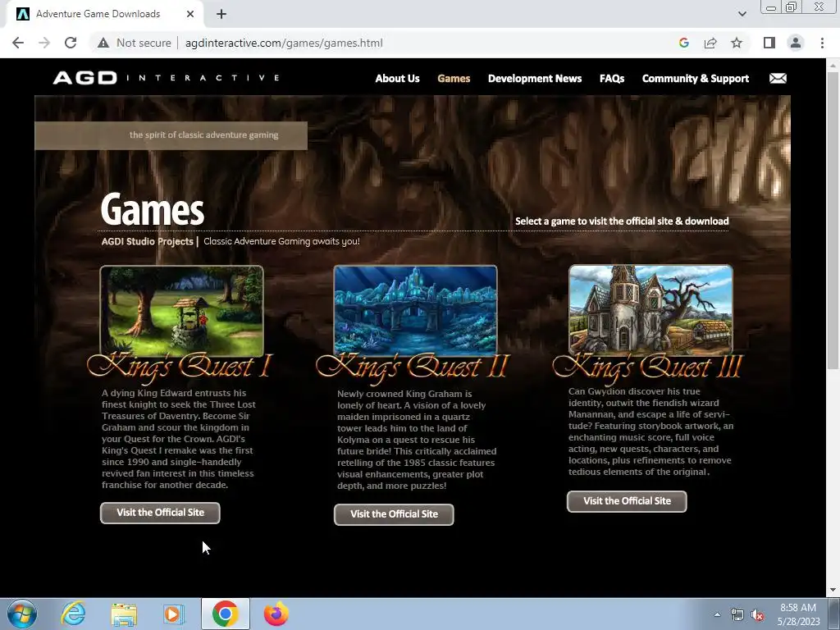Open the Windows Start menu
This screenshot has height=630, width=840.
coord(22,614)
